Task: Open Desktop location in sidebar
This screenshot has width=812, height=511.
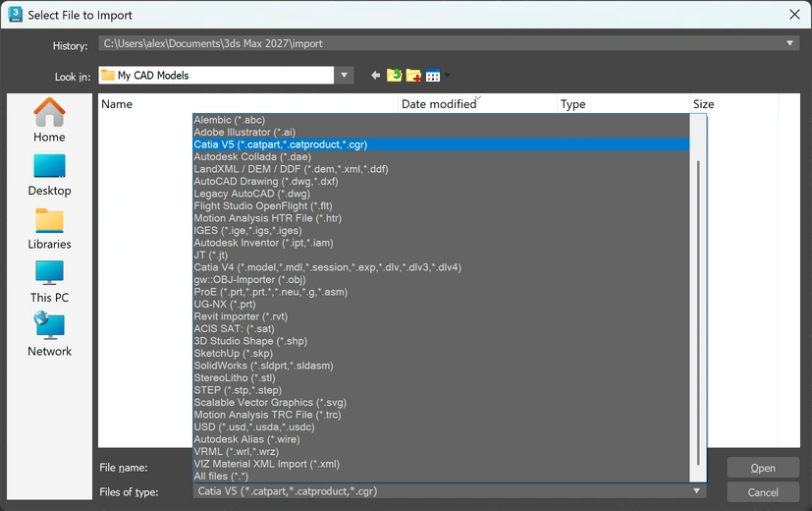Action: coord(49,175)
